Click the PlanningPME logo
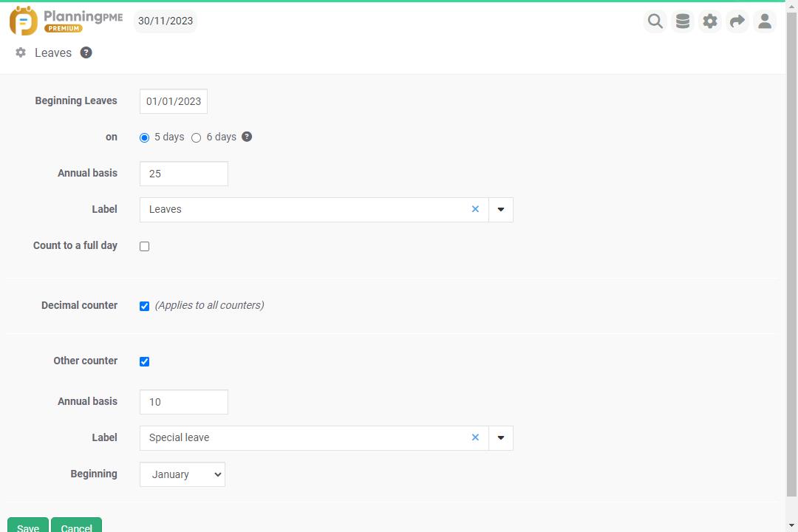798x532 pixels. (66, 21)
